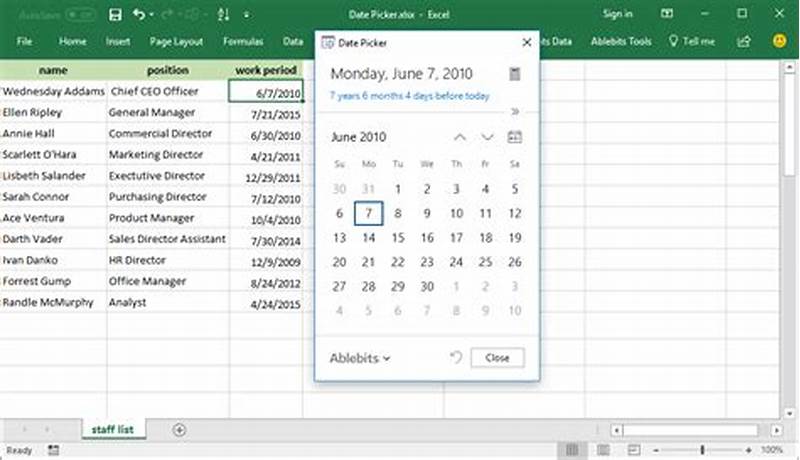The image size is (800, 460).
Task: Click the Sort A-Z icon in the title bar
Action: 223,15
